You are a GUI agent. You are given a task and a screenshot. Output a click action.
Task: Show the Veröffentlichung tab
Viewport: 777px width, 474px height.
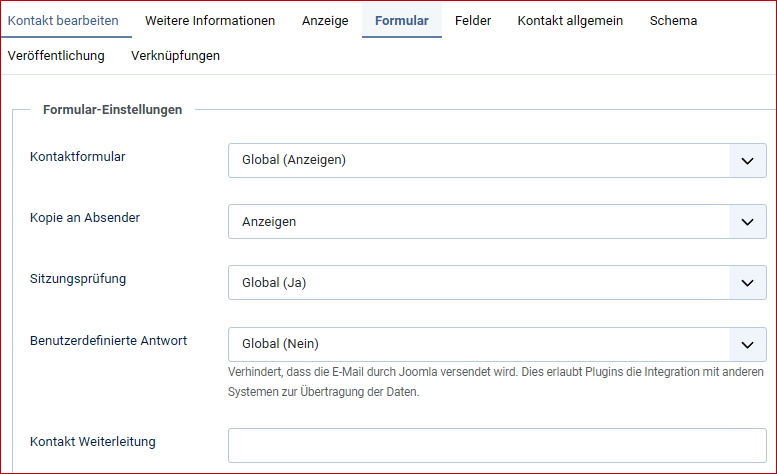point(56,56)
